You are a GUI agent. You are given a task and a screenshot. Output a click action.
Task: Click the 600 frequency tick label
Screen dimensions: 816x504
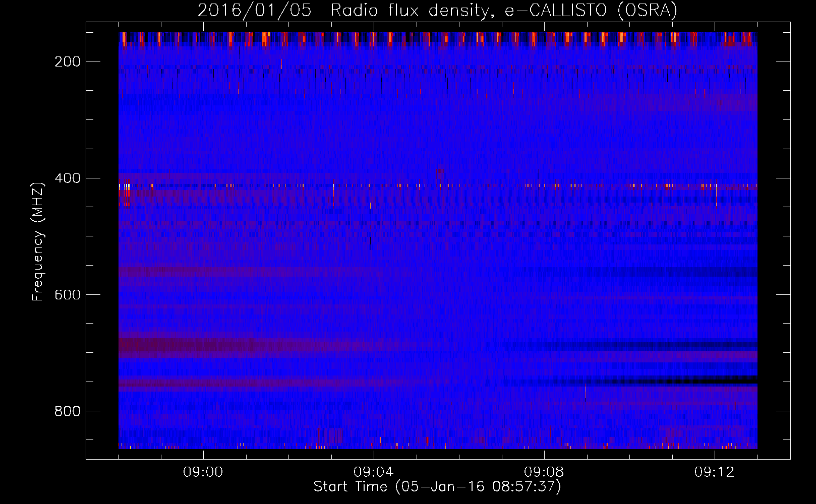tap(68, 295)
